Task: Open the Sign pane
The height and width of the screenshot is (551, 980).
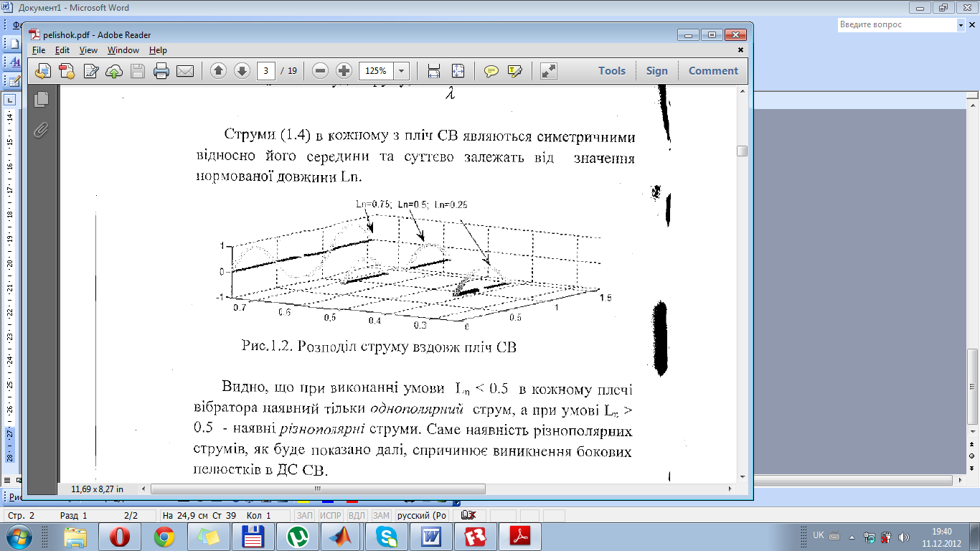Action: [656, 71]
